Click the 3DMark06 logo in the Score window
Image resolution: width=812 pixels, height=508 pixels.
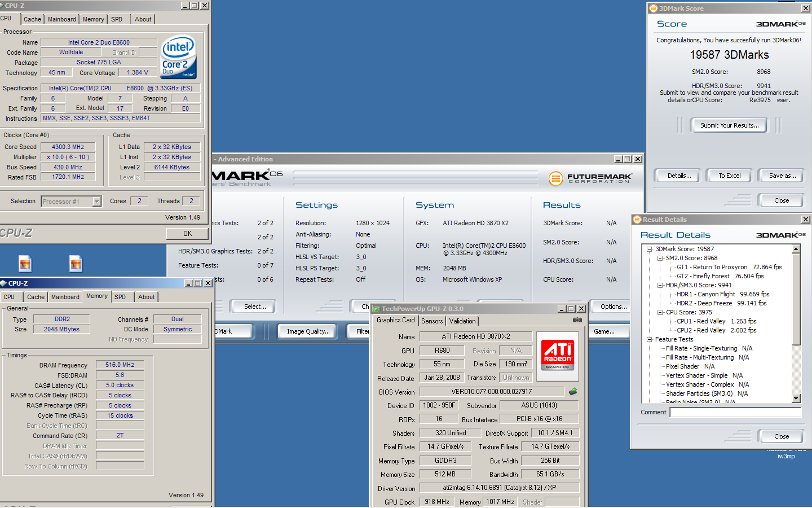[x=781, y=24]
